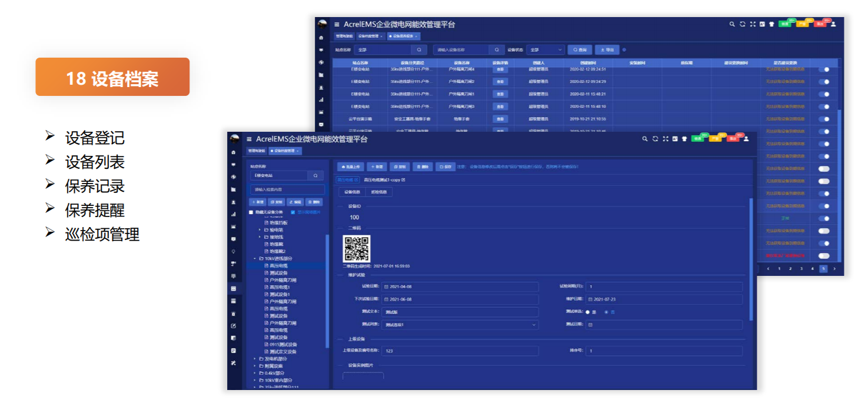Expand 附属设施 tree folder
Image resolution: width=868 pixels, height=420 pixels.
(255, 366)
